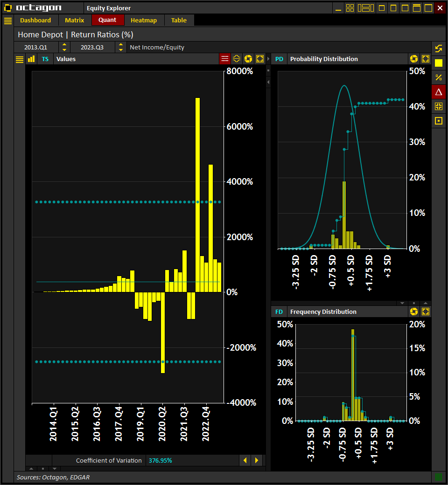Click the snapshot icon in Probability Distribution header
448x485 pixels.
tap(414, 59)
